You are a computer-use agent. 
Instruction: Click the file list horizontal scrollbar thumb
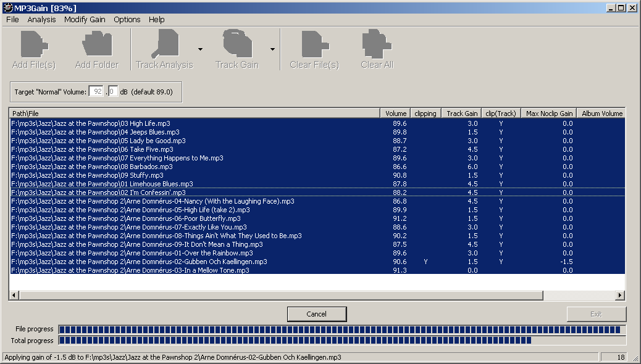click(x=281, y=295)
